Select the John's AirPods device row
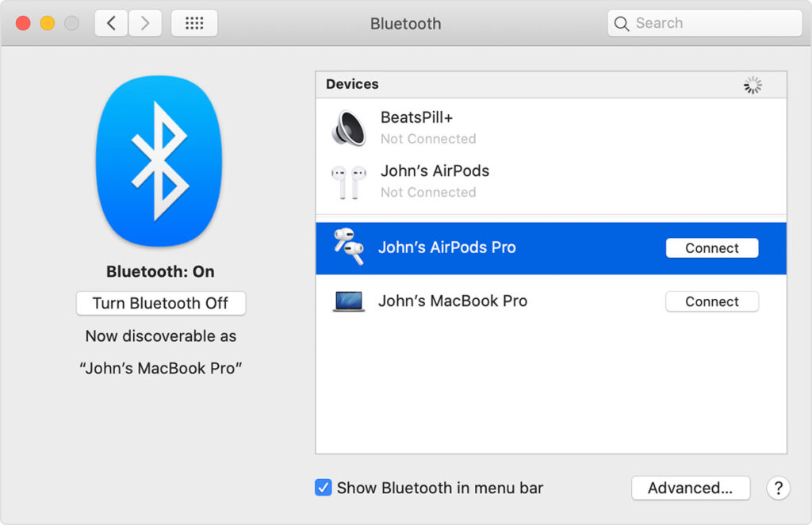 tap(476, 181)
